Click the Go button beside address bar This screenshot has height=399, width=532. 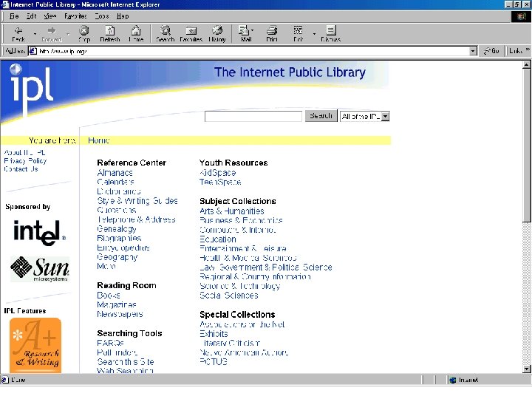point(491,51)
